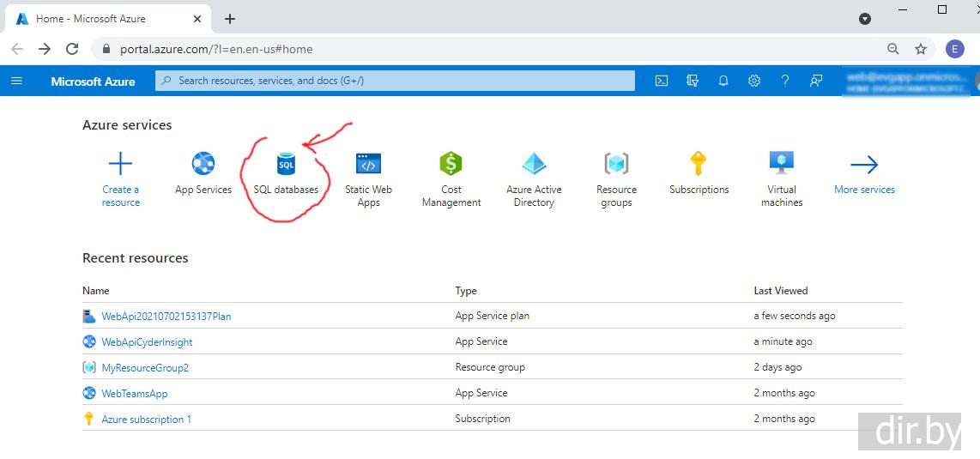The height and width of the screenshot is (459, 980).
Task: Open Virtual machines service
Action: tap(781, 164)
